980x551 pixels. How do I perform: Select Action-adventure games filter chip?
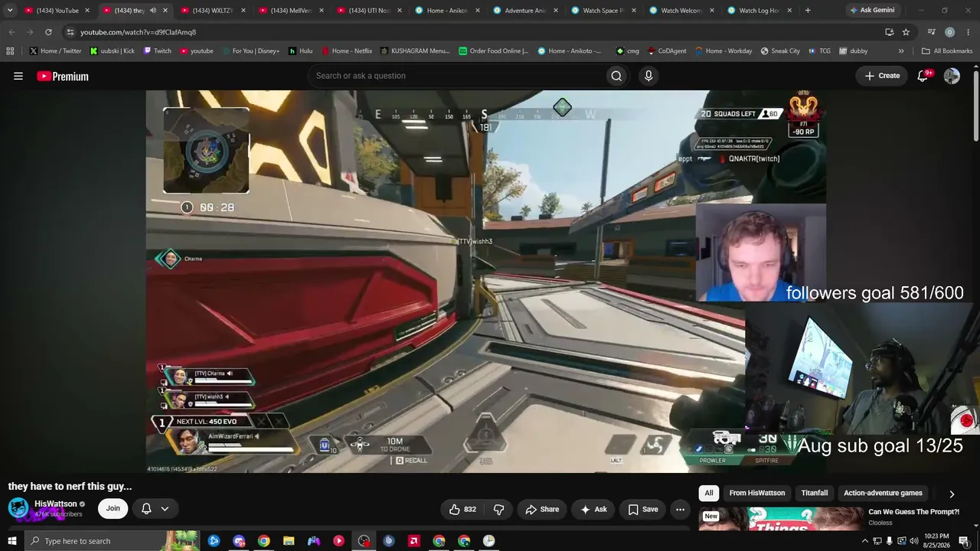[x=883, y=494]
